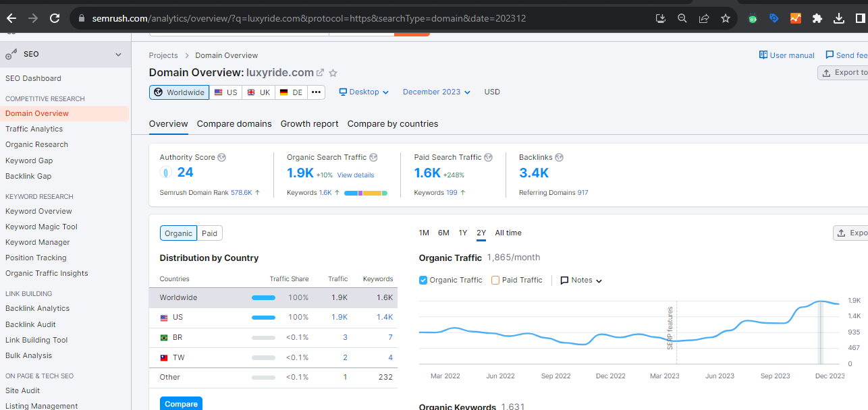Select the US database button
868x410 pixels.
coord(225,92)
